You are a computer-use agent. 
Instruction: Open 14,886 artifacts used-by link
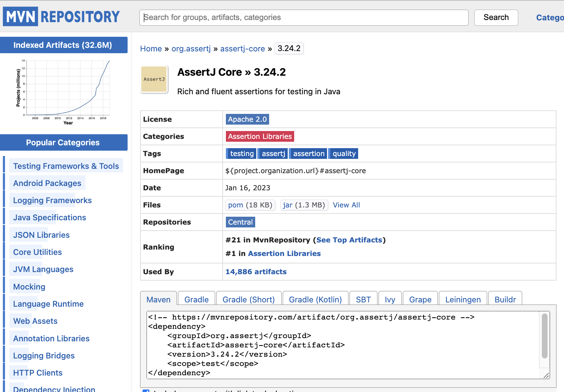[256, 272]
